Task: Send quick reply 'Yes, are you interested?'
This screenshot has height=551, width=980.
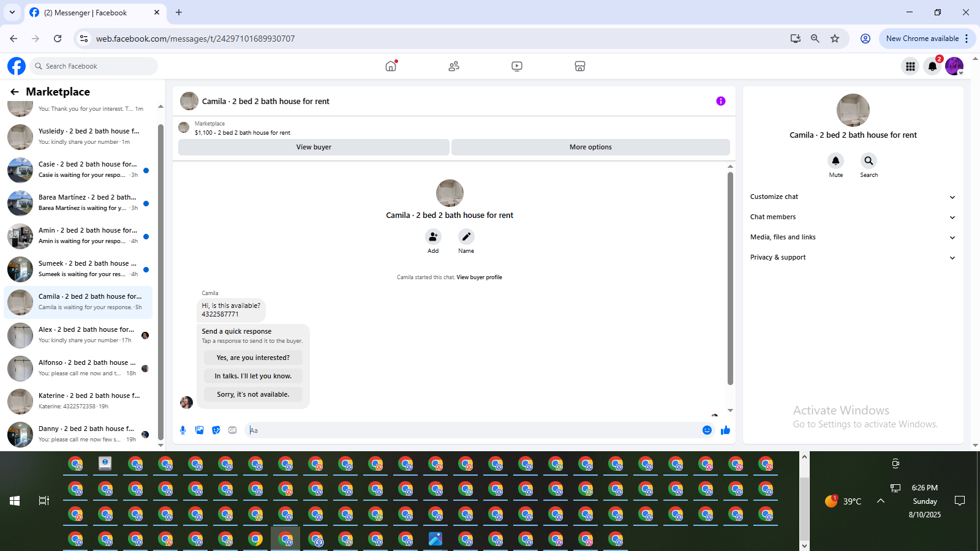Action: [253, 358]
